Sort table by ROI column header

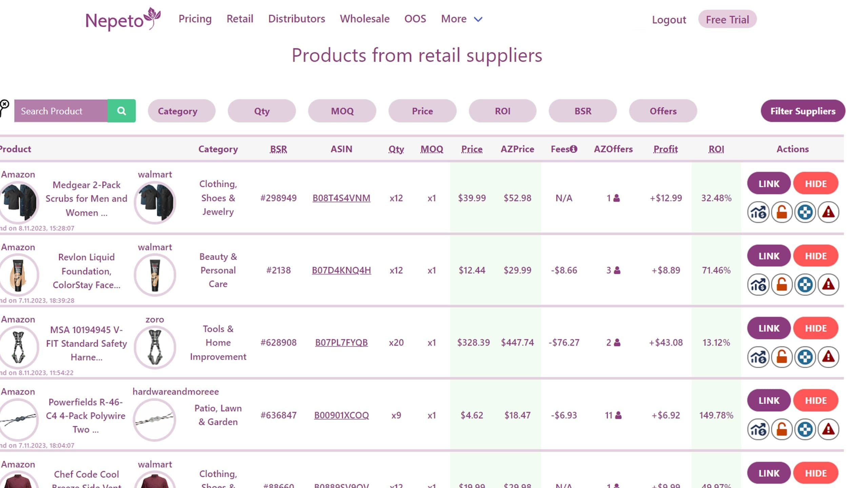point(716,149)
